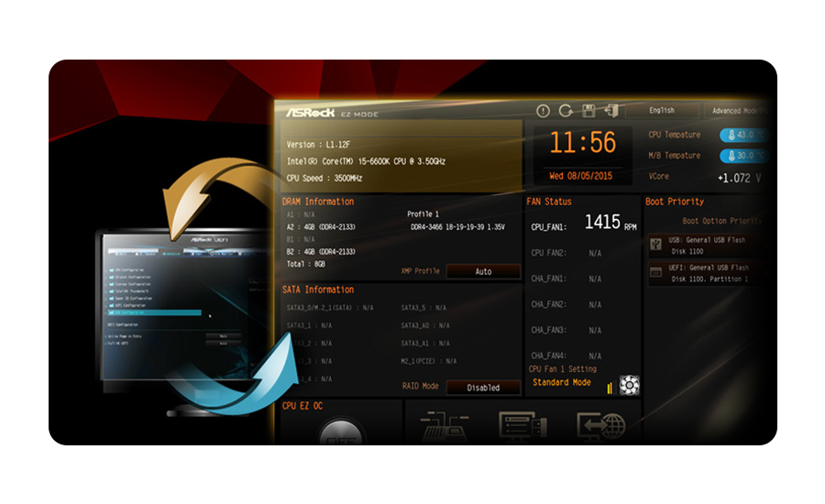The height and width of the screenshot is (504, 825).
Task: Select the USB: General USB Flash boot entry
Action: [x=707, y=246]
